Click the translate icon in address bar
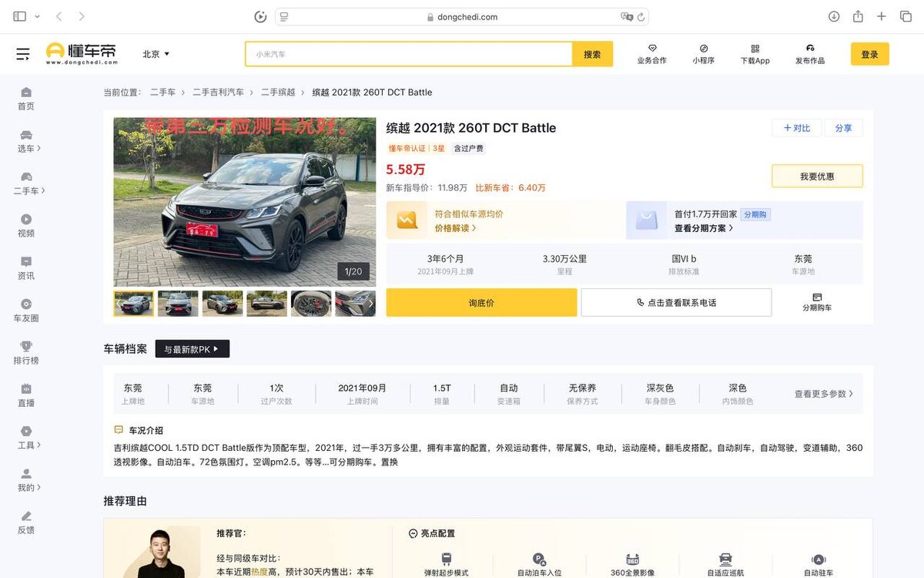The height and width of the screenshot is (578, 924). tap(627, 16)
